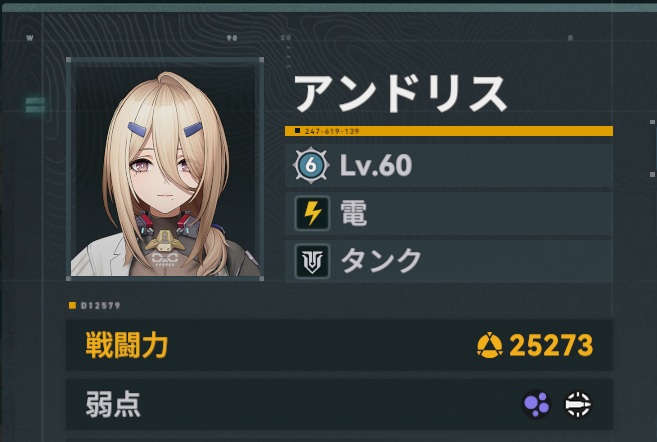Click the 25273 combat power value

[551, 346]
